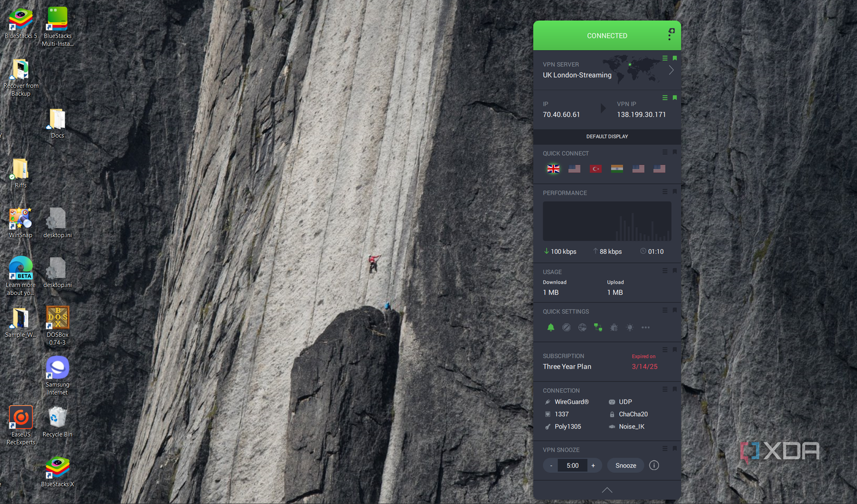Click the Three Year Plan subscription text
The image size is (857, 504).
point(567,367)
